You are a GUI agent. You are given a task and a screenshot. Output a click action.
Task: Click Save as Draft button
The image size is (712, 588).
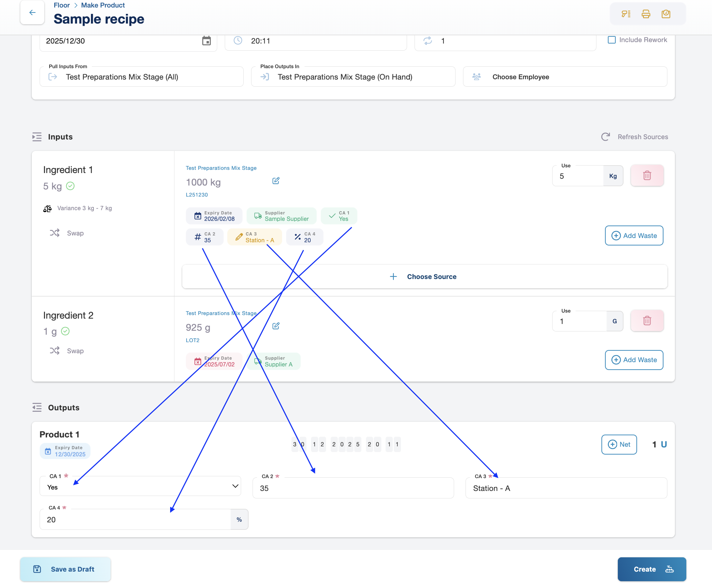(x=65, y=569)
